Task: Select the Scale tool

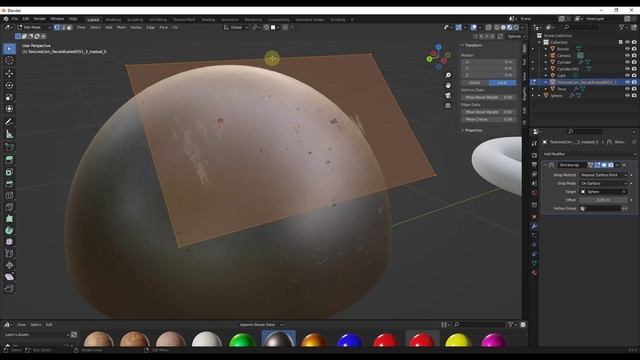Action: coord(9,97)
